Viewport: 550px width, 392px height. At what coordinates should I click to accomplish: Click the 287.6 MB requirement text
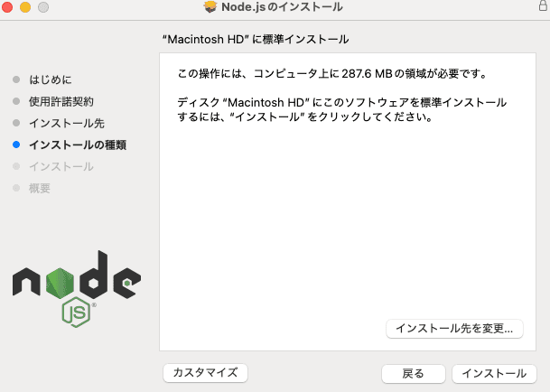[x=367, y=74]
